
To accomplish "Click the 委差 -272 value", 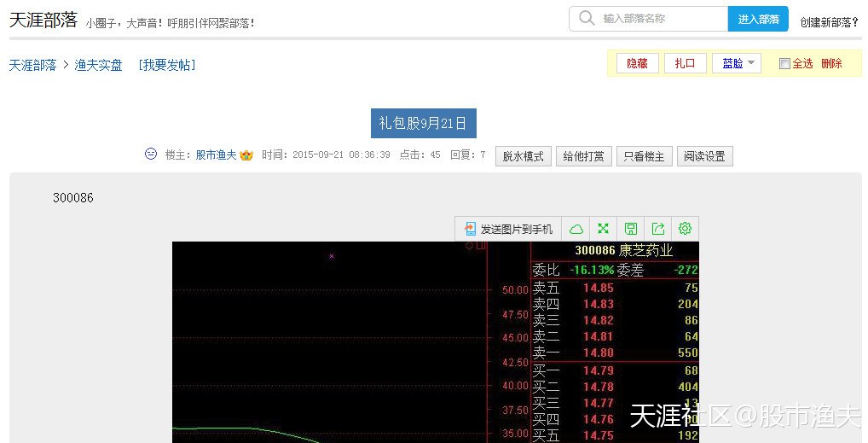I will pyautogui.click(x=686, y=270).
